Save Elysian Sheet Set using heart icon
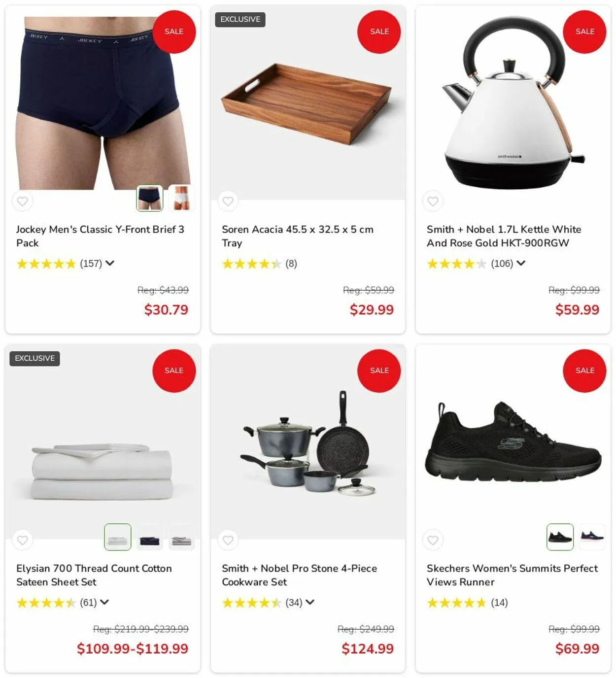 [x=23, y=540]
